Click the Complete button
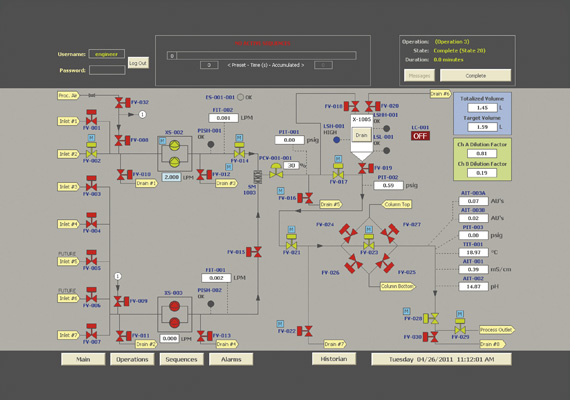 (x=475, y=76)
